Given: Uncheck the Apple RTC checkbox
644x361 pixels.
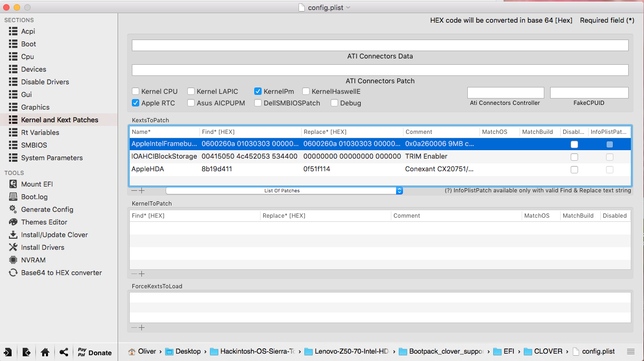Looking at the screenshot, I should pyautogui.click(x=136, y=103).
